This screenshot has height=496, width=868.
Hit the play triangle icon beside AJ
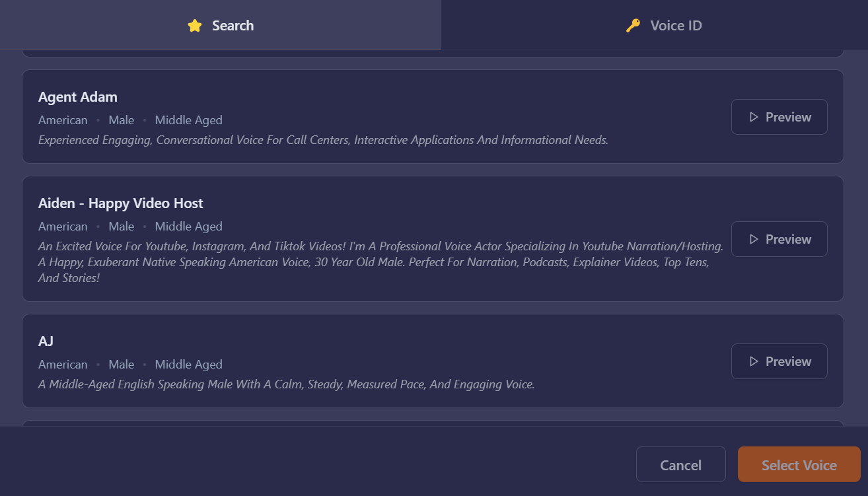(754, 361)
